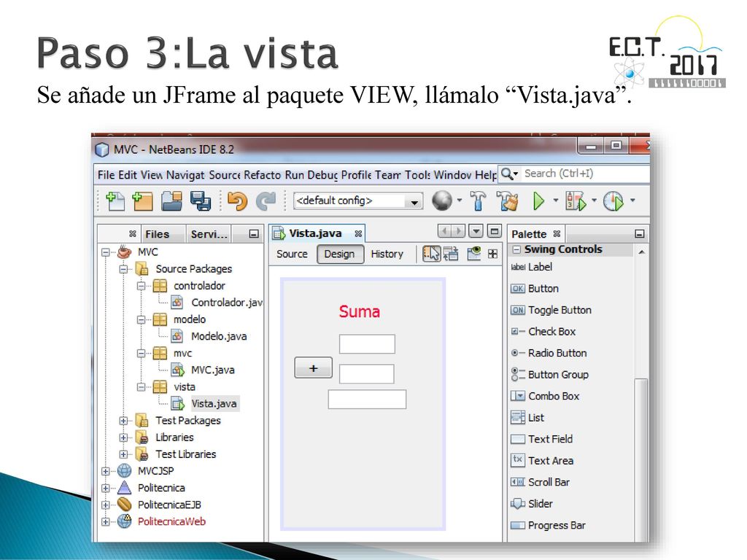Open the Tools menu
747x560 pixels.
pyautogui.click(x=418, y=175)
